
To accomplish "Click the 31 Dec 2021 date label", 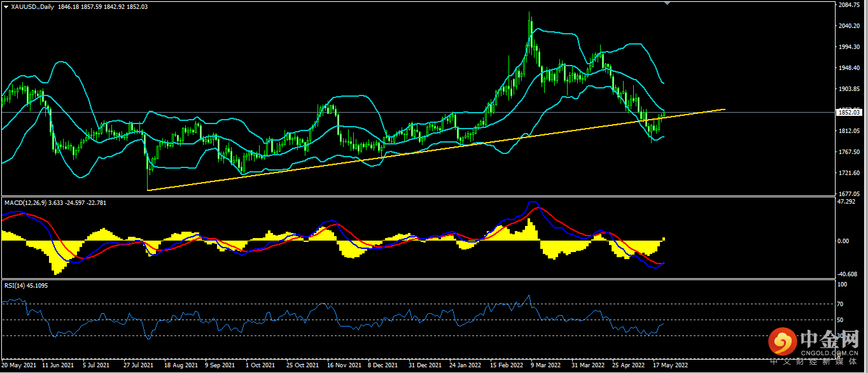I will pos(424,366).
